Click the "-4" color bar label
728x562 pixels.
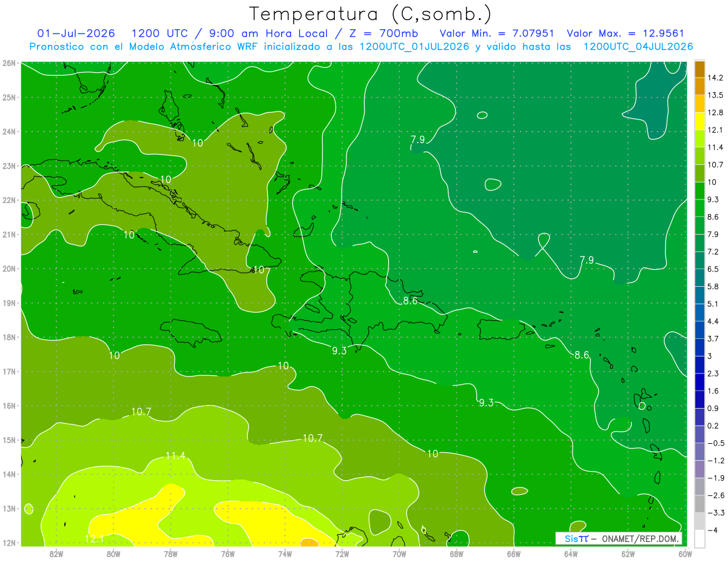(713, 530)
